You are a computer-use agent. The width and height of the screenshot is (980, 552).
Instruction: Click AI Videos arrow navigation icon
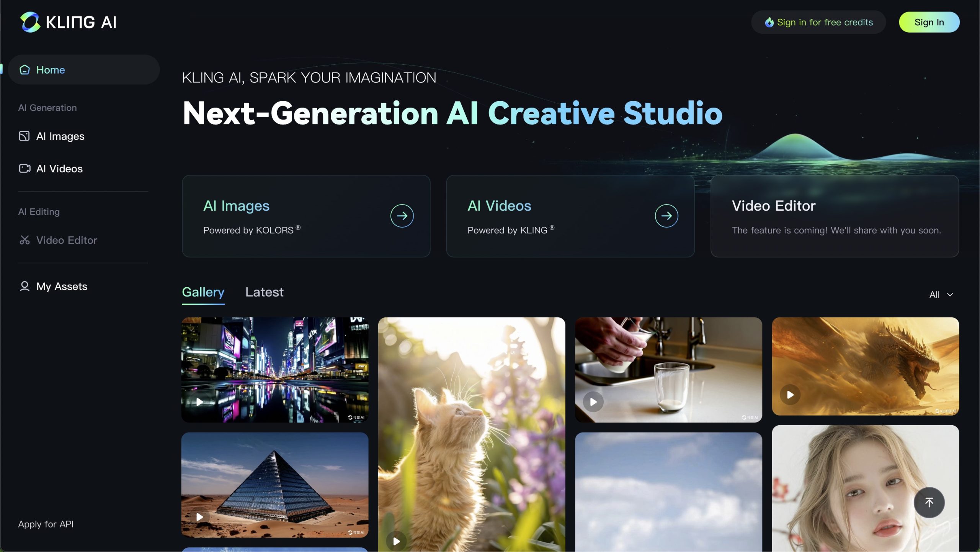tap(666, 215)
